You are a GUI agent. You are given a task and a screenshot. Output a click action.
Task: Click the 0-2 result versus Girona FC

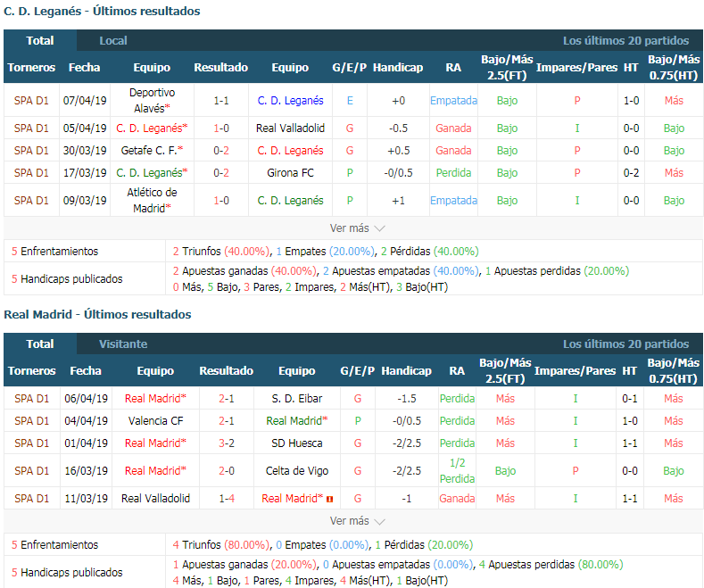point(221,173)
